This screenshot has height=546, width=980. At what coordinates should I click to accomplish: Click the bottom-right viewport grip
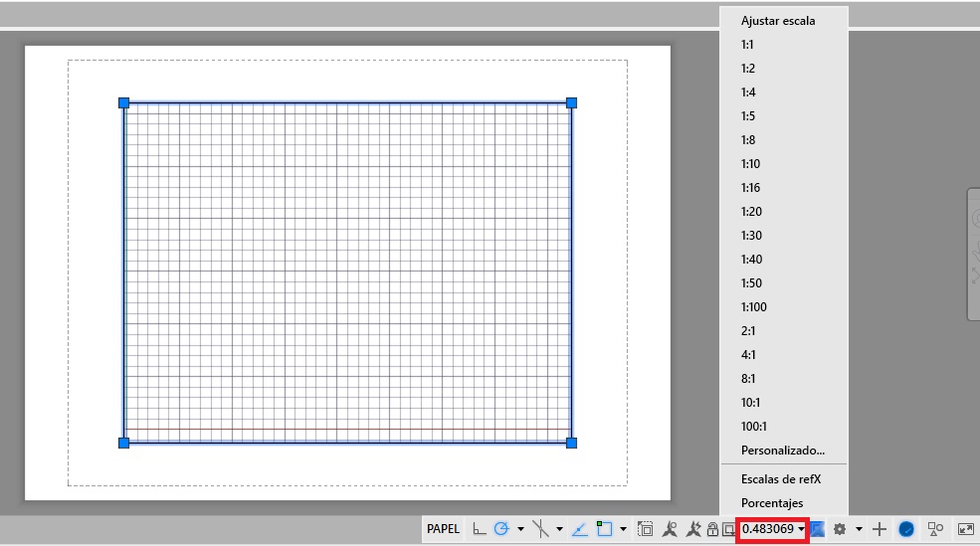pos(571,443)
